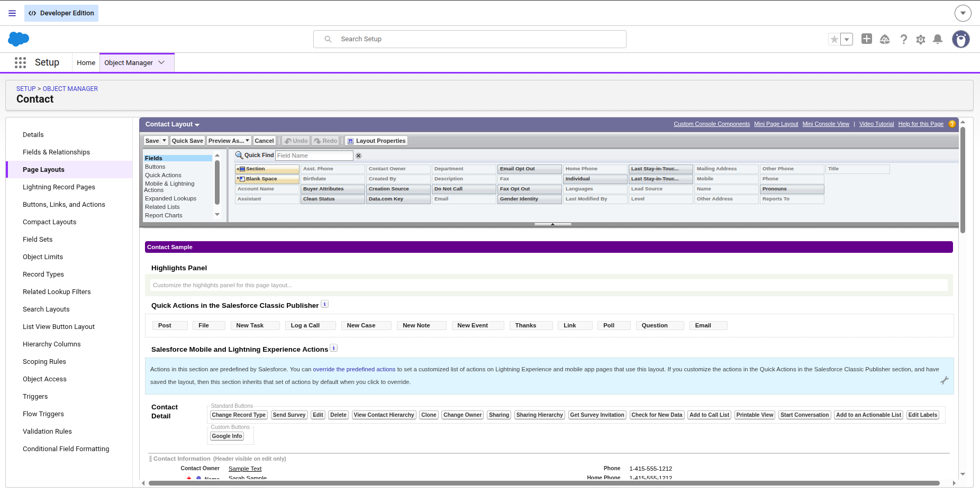Open the Home tab
This screenshot has height=494, width=980.
tap(86, 62)
